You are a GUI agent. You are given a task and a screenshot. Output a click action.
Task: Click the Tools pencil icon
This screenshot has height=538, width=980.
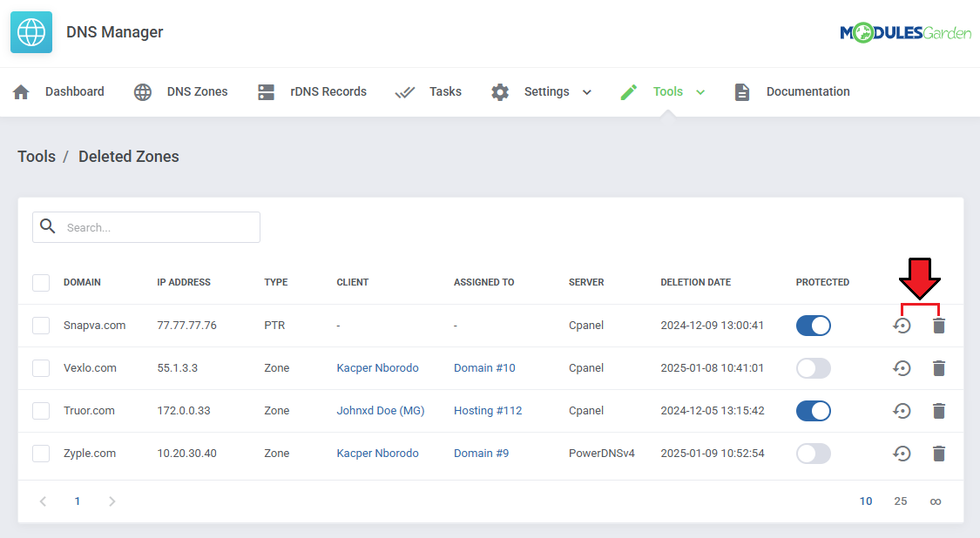[x=629, y=92]
